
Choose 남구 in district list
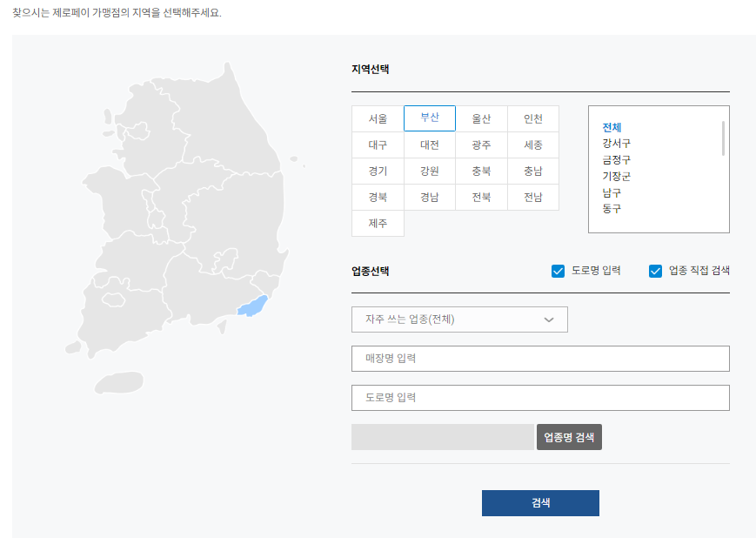[x=612, y=192]
